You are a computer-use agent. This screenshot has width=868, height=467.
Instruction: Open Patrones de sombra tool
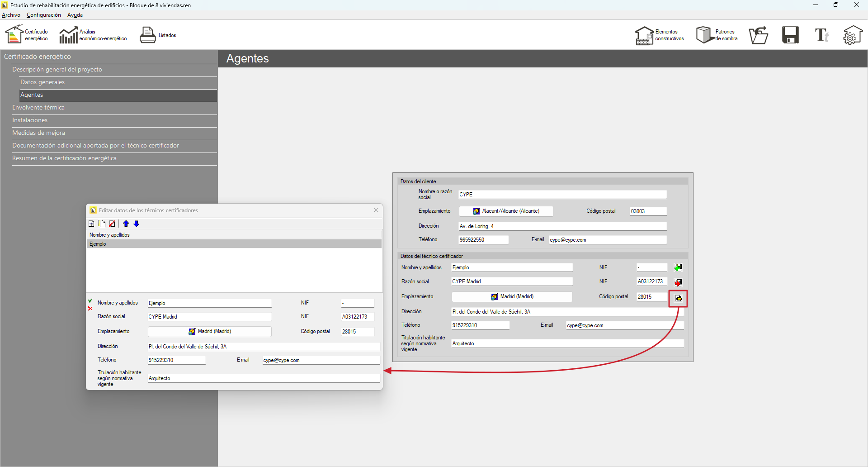pos(717,35)
